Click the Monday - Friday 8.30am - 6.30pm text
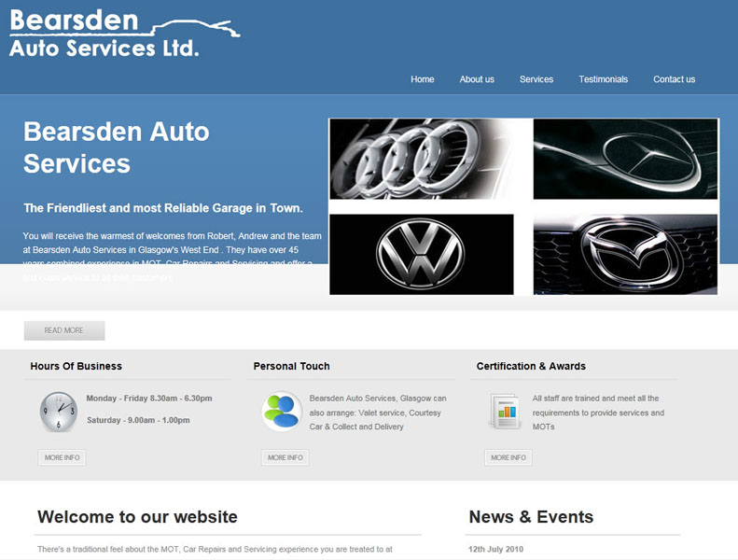This screenshot has width=738, height=560. pyautogui.click(x=149, y=399)
